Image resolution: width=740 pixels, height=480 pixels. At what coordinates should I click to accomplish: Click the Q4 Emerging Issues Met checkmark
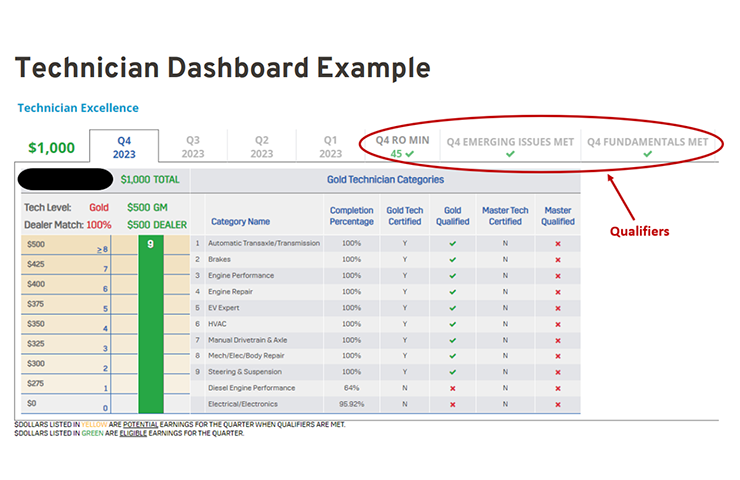tap(510, 154)
